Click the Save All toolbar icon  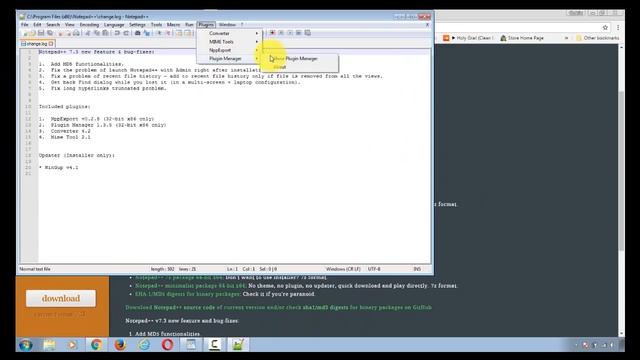(x=50, y=33)
